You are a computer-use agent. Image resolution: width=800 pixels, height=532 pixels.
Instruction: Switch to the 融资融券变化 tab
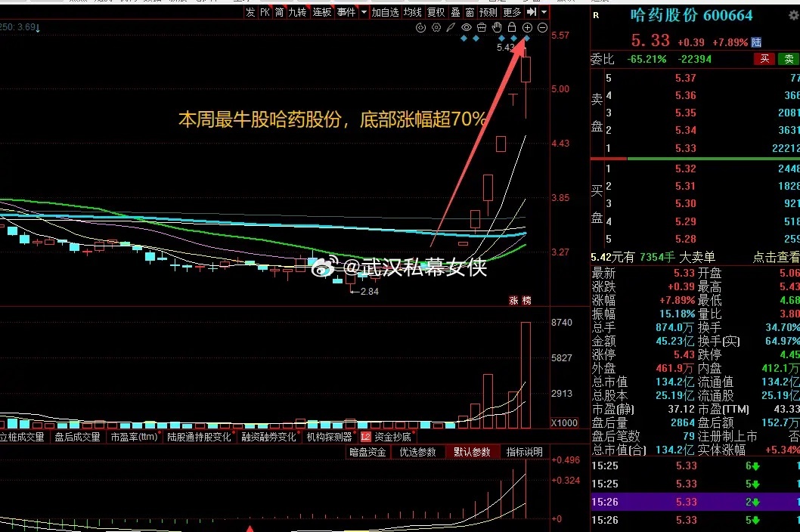(269, 437)
